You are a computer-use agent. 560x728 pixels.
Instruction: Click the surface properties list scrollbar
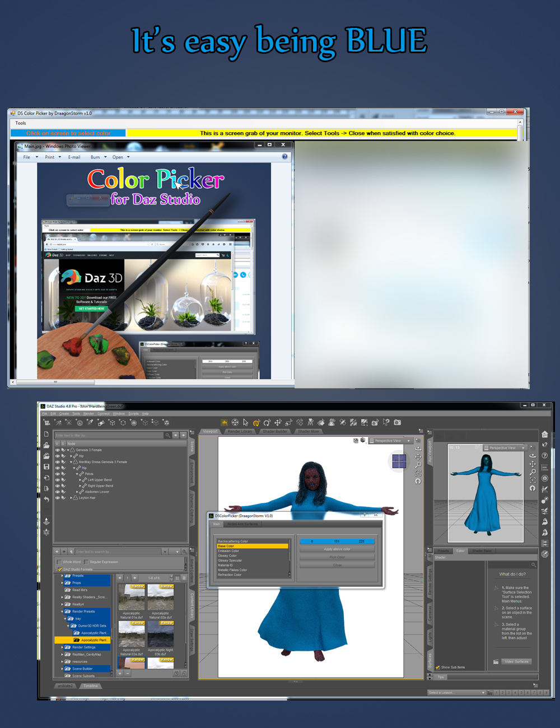point(290,557)
